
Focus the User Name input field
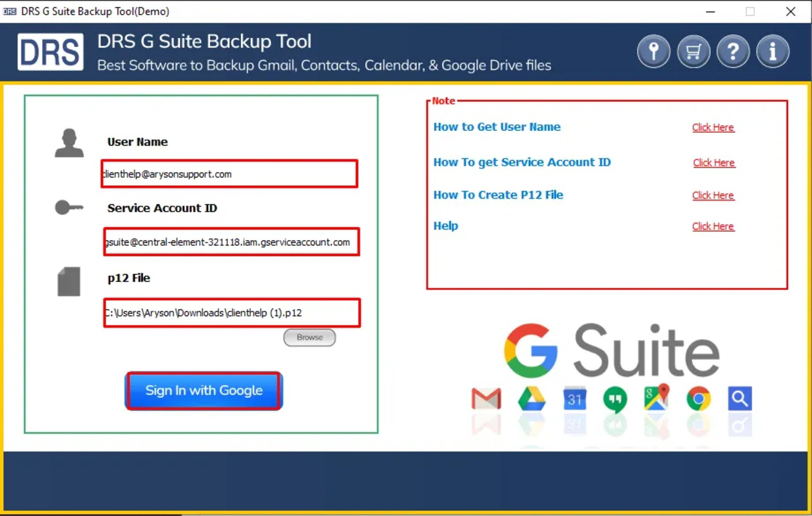(229, 174)
